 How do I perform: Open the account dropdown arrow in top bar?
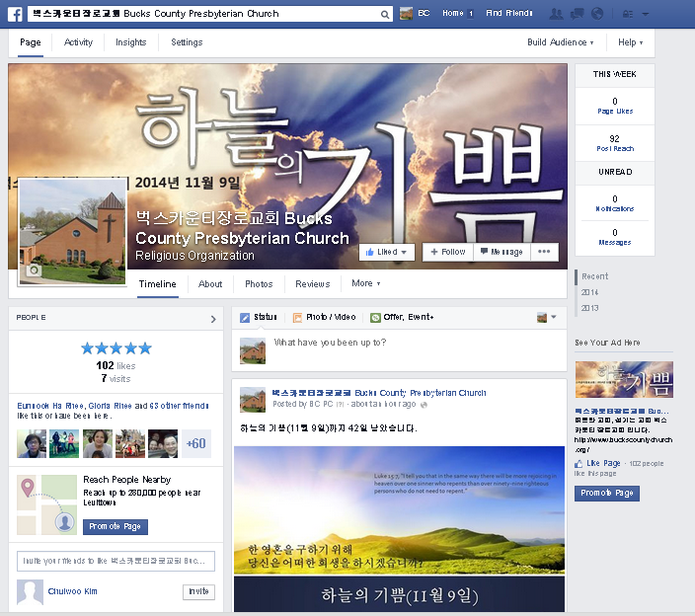[x=646, y=14]
